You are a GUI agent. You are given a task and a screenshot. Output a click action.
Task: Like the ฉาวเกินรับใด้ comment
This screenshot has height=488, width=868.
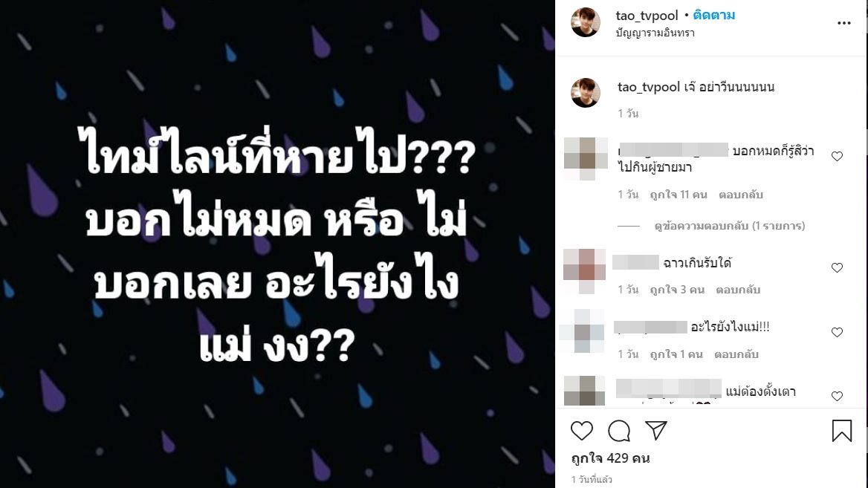click(x=837, y=268)
